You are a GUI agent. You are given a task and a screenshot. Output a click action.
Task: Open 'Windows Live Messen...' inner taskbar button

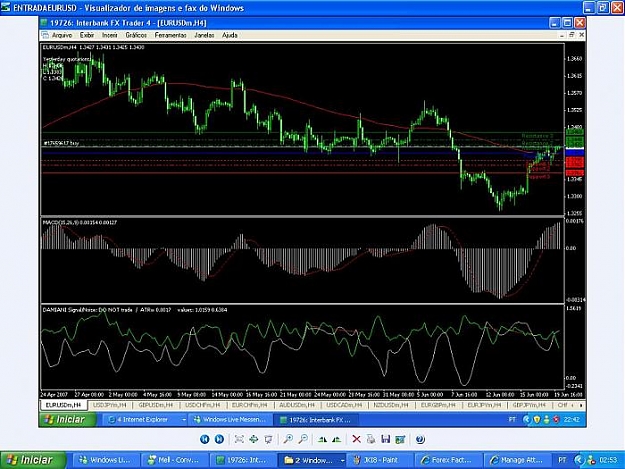[x=230, y=420]
